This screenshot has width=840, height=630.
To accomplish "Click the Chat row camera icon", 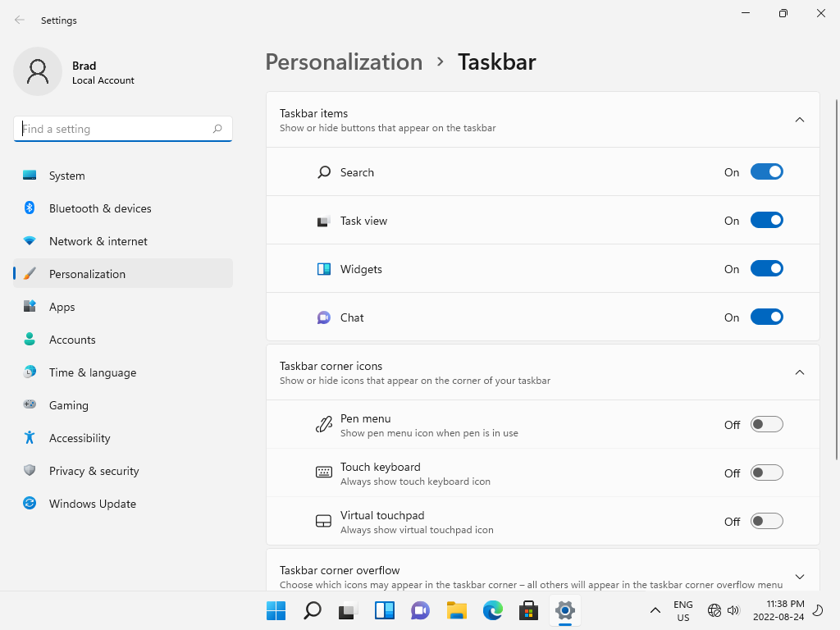I will click(x=323, y=317).
